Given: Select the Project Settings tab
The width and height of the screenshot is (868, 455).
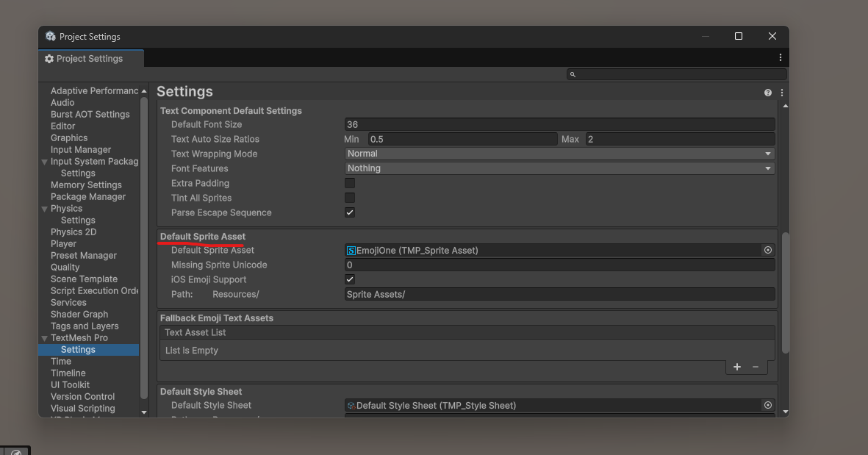Looking at the screenshot, I should 91,59.
